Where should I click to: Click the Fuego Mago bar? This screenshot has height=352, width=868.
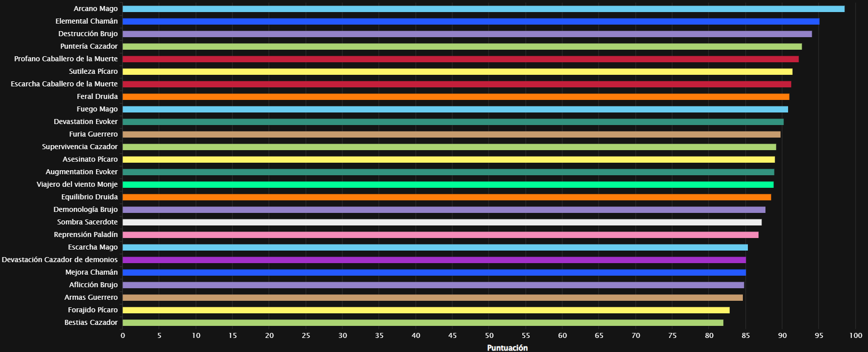click(x=455, y=109)
